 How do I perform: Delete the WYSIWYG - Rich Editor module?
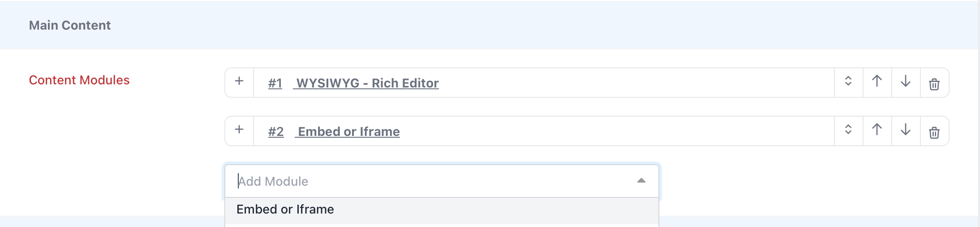934,83
